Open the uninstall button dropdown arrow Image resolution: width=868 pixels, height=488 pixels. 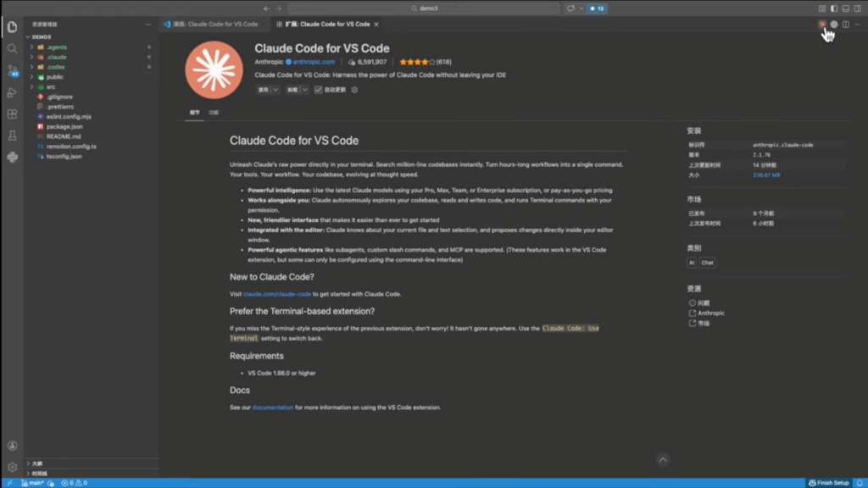coord(304,90)
